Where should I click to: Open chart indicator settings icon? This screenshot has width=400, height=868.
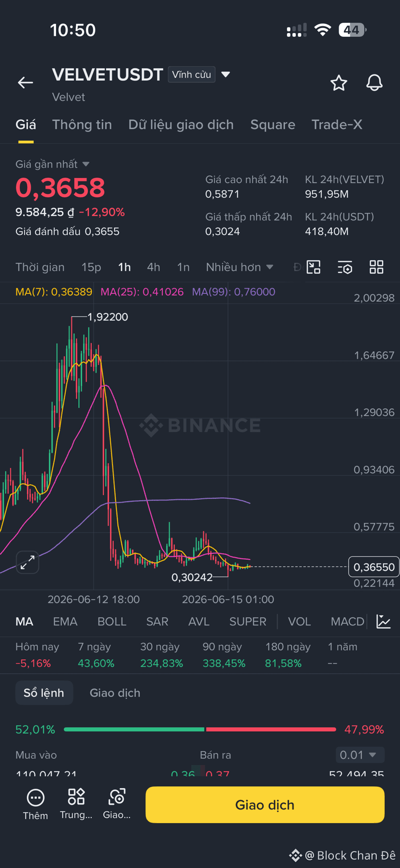[x=345, y=267]
